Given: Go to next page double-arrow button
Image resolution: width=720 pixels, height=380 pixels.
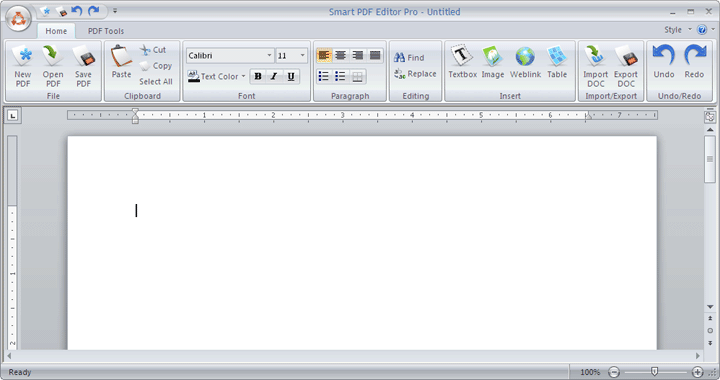Looking at the screenshot, I should [710, 343].
